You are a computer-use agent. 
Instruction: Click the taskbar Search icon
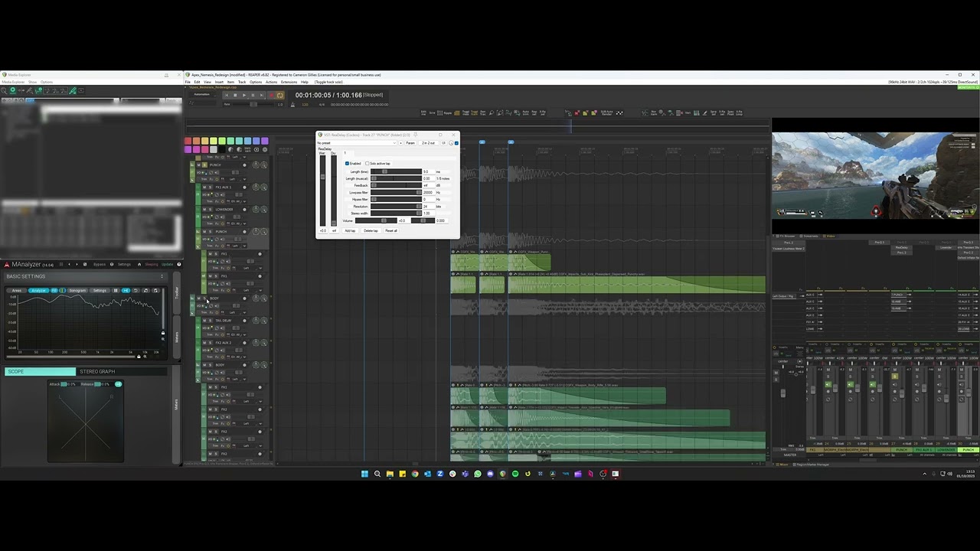[x=377, y=474]
